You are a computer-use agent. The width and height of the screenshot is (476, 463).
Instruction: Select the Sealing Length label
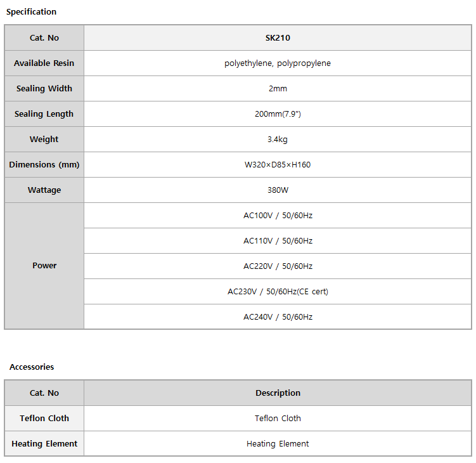pyautogui.click(x=44, y=114)
